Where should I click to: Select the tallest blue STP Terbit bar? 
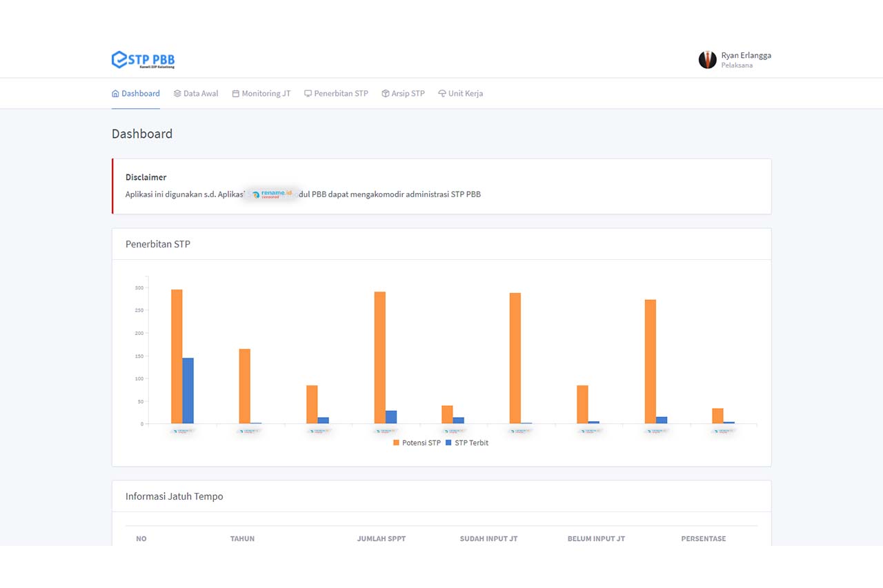point(188,390)
